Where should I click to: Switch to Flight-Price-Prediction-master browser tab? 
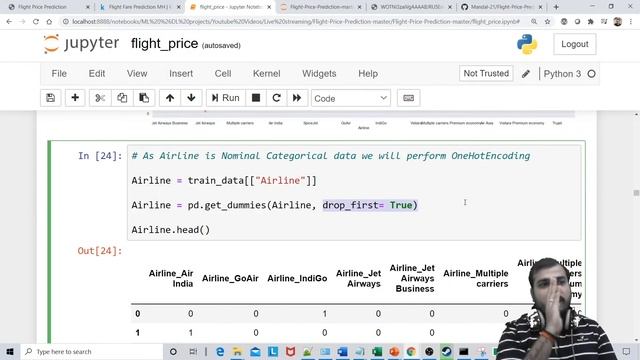point(321,7)
